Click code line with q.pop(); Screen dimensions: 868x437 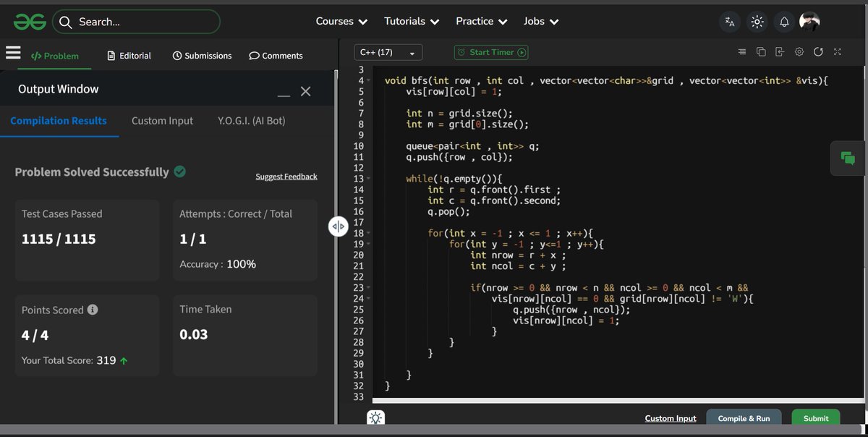tap(448, 211)
